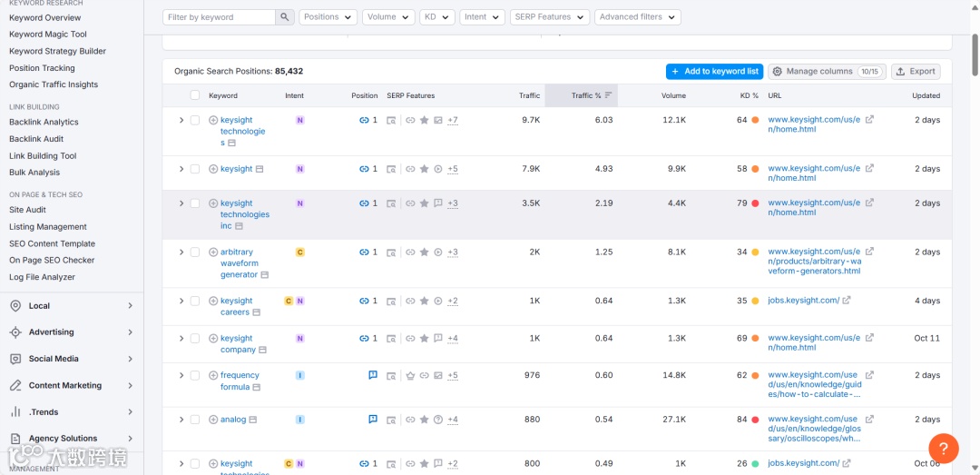Click SERP snapshot icon after analog keyword
The height and width of the screenshot is (475, 980).
tap(253, 420)
